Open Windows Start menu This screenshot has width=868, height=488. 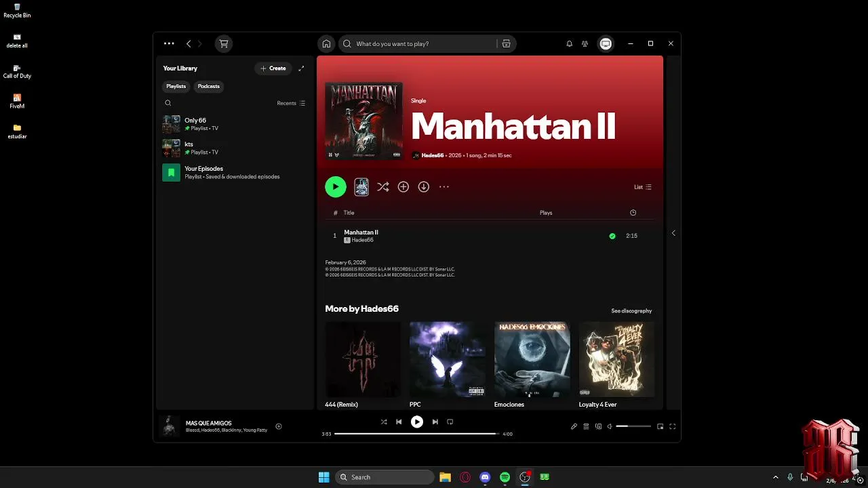(324, 477)
